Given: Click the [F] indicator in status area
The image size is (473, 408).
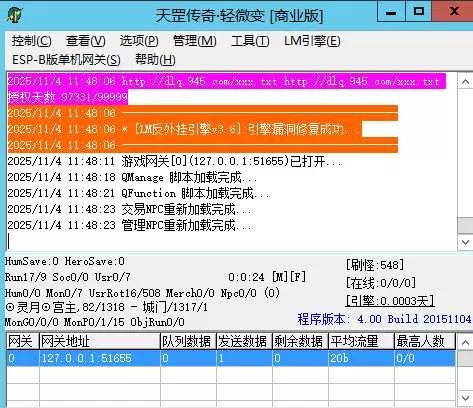Looking at the screenshot, I should [298, 277].
